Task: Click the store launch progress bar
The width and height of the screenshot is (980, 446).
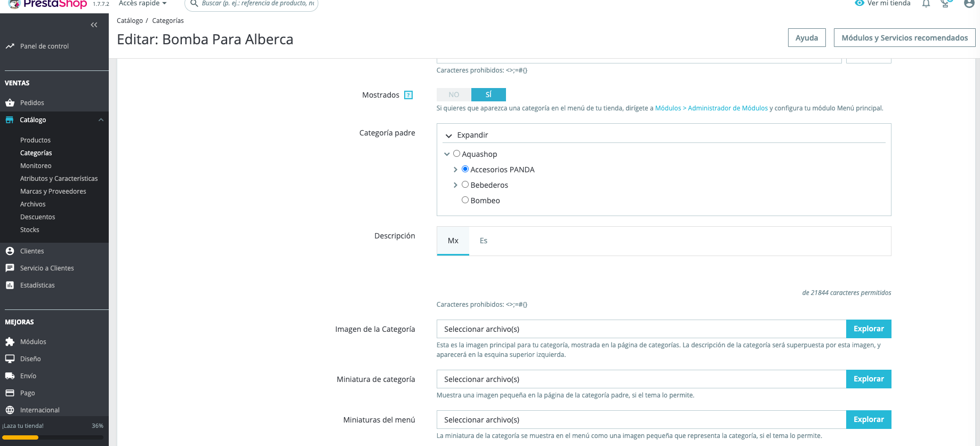Action: point(52,437)
